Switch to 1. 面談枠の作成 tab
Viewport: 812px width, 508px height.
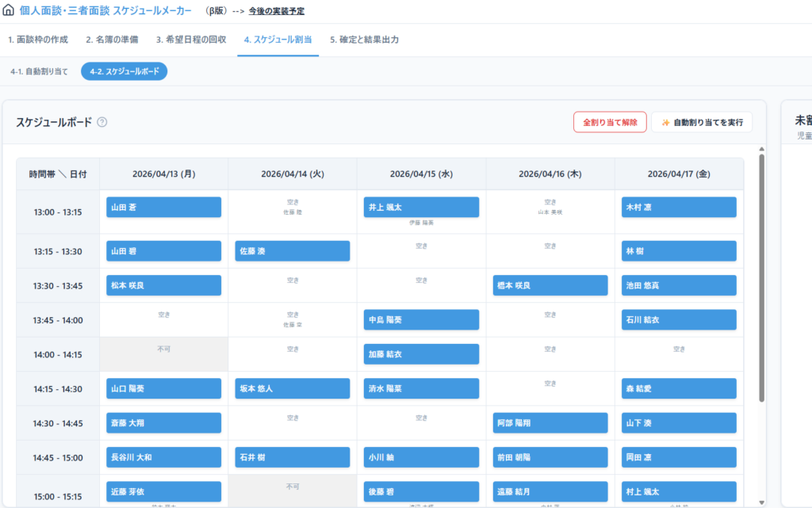coord(38,40)
